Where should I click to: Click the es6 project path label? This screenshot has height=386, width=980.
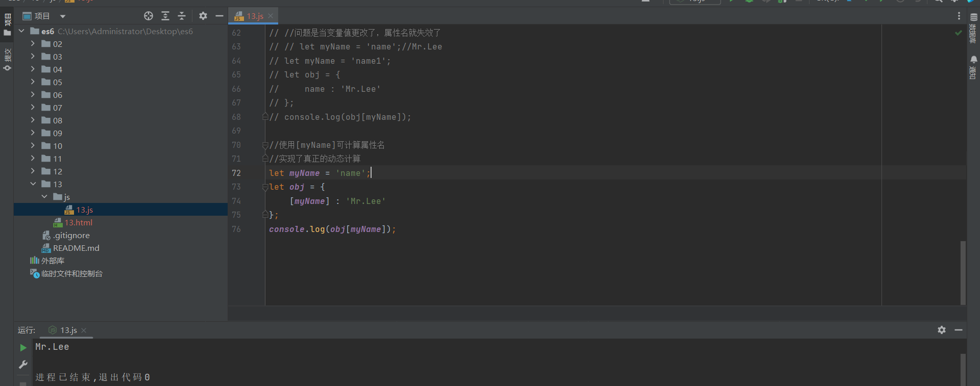125,31
